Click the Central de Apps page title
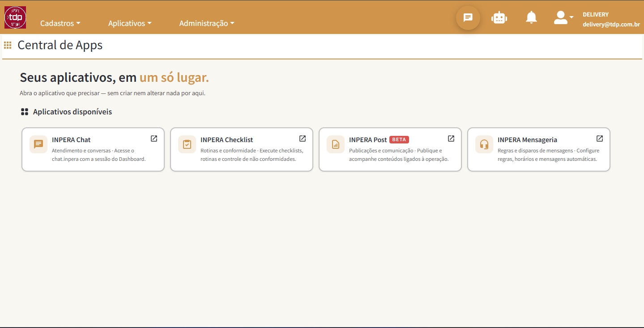Screen dimensions: 644x328 pos(60,45)
